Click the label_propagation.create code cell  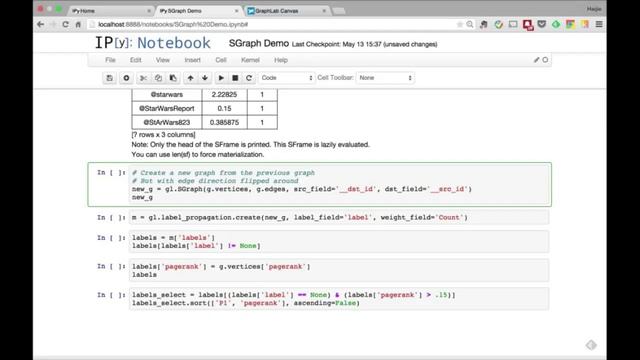click(x=339, y=218)
